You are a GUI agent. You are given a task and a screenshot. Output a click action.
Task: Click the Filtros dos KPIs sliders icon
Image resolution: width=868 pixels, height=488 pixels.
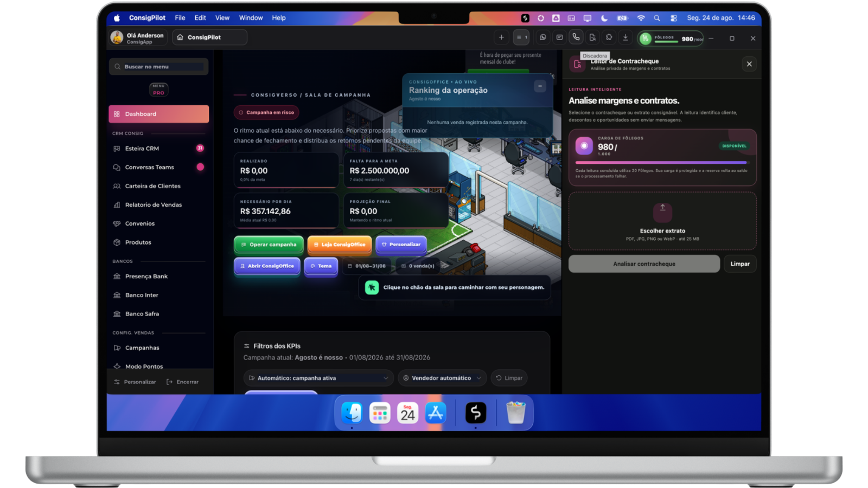[x=247, y=346]
